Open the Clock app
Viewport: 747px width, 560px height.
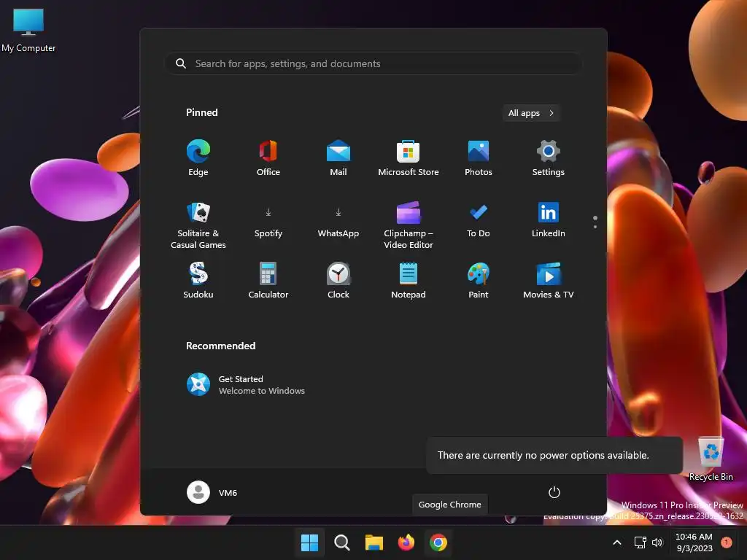coord(338,281)
